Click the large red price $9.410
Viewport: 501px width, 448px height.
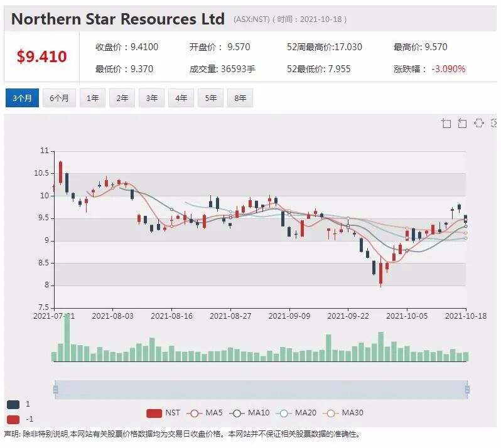click(42, 56)
